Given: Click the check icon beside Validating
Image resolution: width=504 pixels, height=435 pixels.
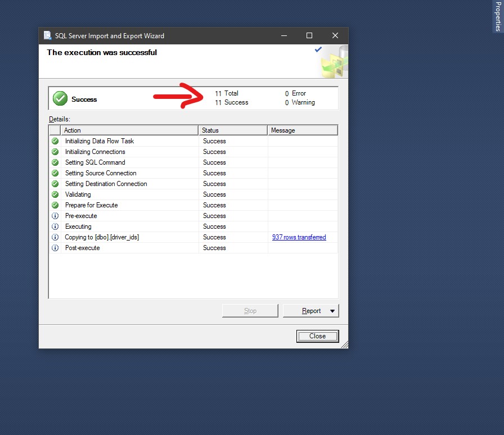Looking at the screenshot, I should point(55,194).
